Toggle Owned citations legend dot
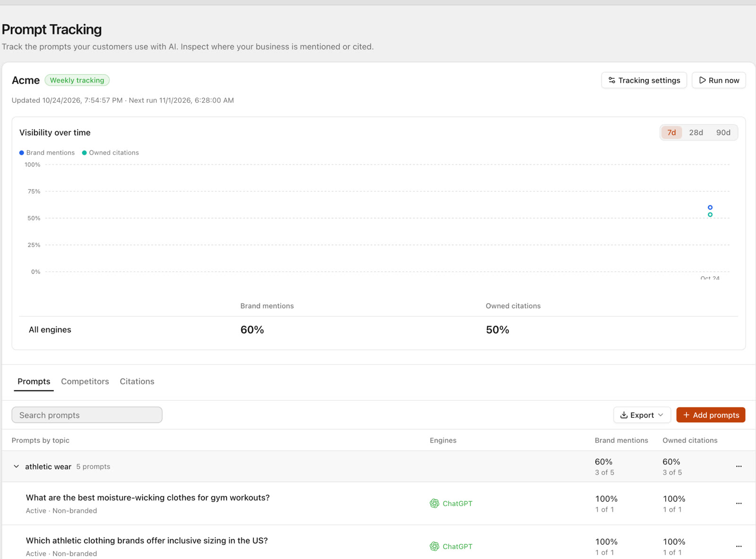Screen dimensions: 756x559 [84, 153]
